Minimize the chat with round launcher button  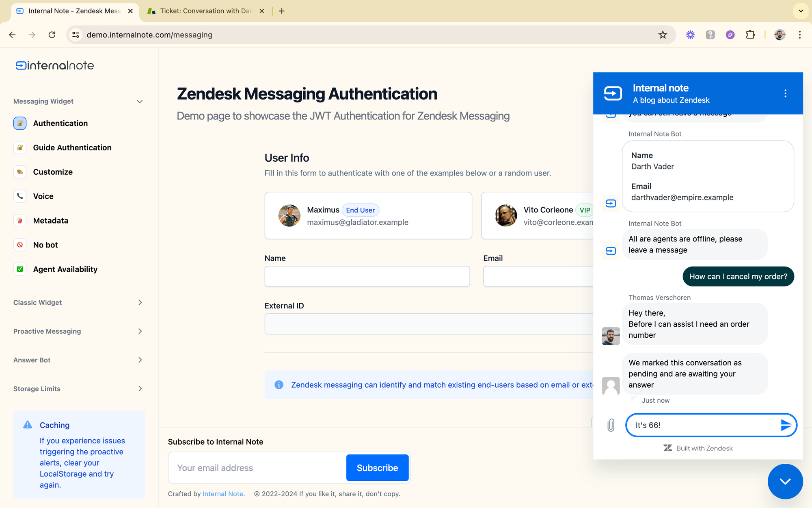pos(785,481)
